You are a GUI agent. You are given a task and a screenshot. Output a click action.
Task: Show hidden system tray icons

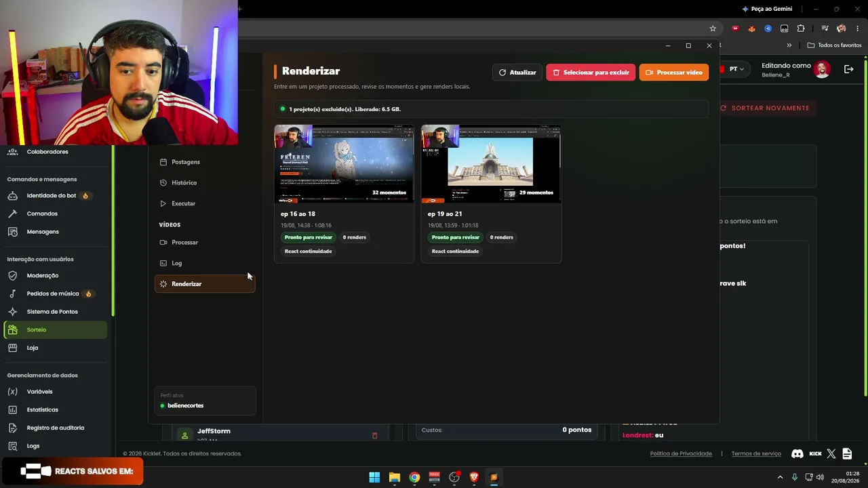(780, 477)
